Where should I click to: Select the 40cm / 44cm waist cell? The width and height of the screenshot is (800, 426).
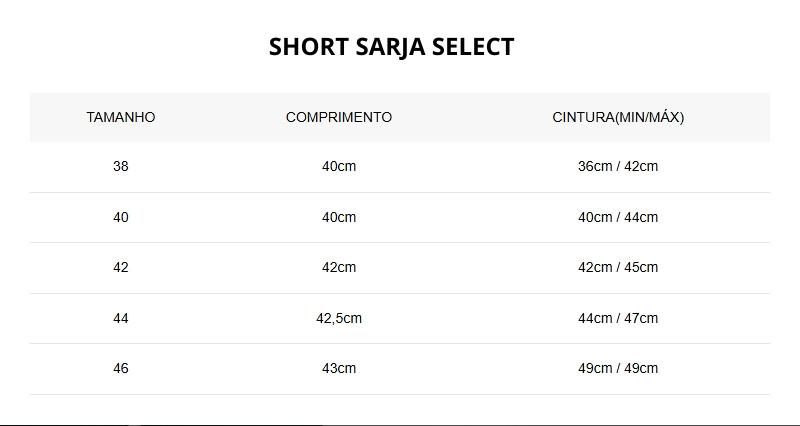[x=618, y=217]
